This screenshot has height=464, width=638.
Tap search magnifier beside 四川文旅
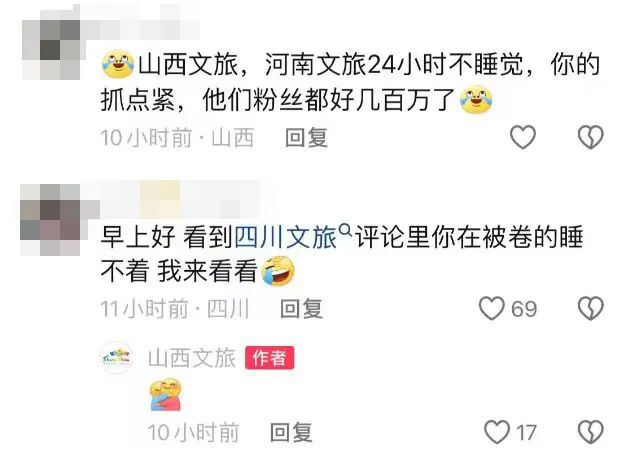pos(345,230)
